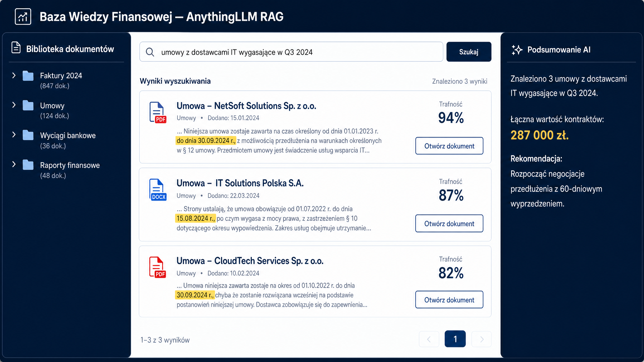Click highlighted date '15.08.2024 r.,'

click(195, 218)
